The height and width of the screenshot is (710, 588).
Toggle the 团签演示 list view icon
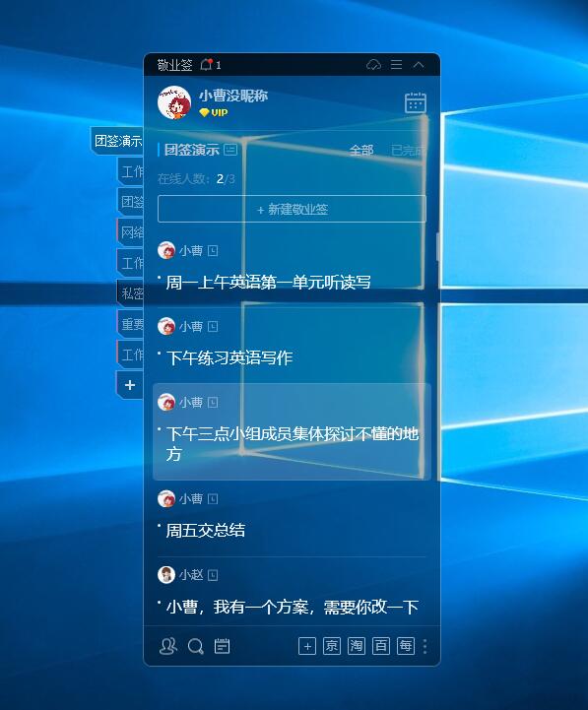tap(230, 150)
